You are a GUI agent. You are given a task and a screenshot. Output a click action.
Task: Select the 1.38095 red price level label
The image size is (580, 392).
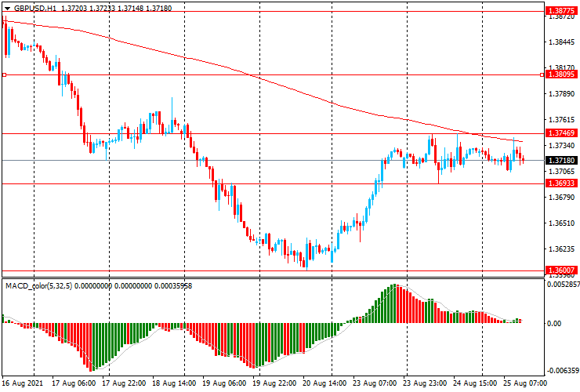(x=561, y=74)
